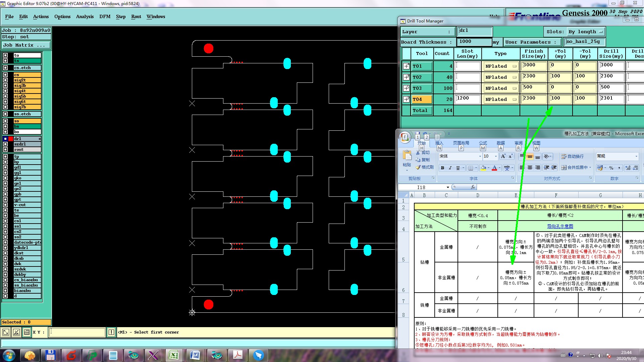Click the Percent Style icon

611,168
